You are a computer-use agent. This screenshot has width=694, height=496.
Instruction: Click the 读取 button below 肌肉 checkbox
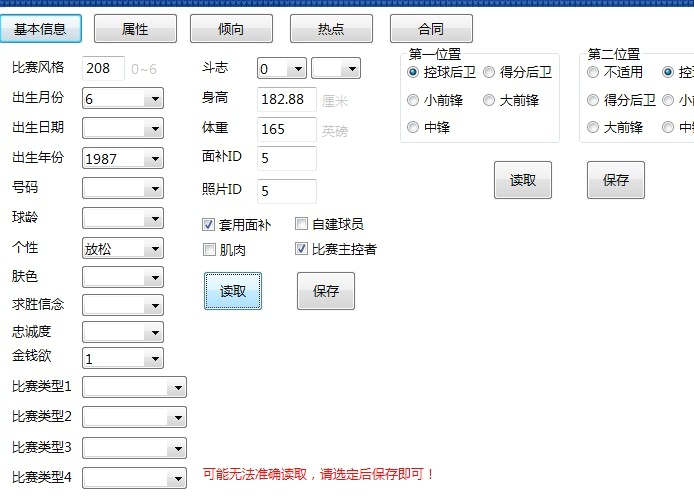(233, 291)
